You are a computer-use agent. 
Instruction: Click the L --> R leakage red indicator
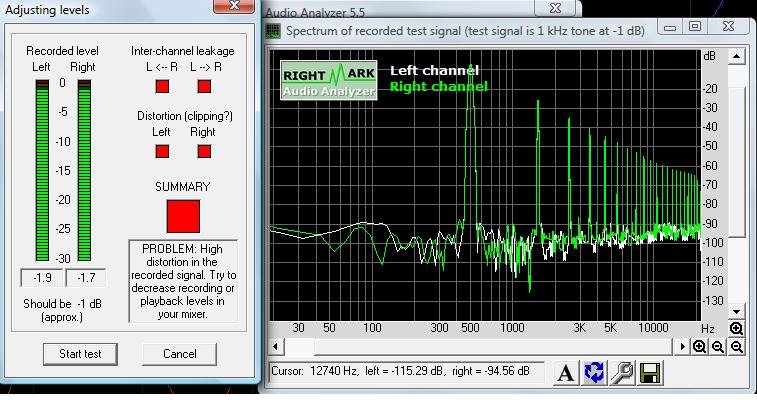pyautogui.click(x=204, y=86)
